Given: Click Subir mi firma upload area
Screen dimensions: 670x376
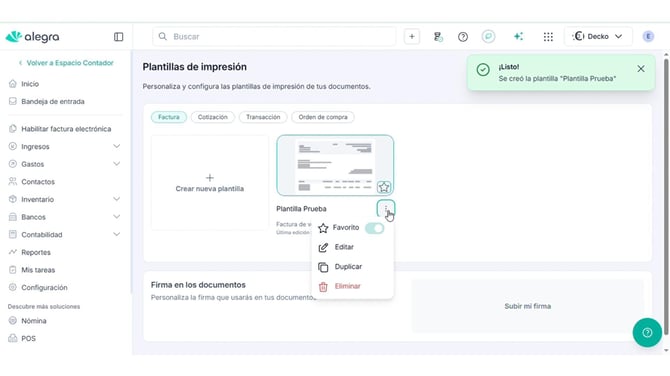Looking at the screenshot, I should [x=528, y=306].
